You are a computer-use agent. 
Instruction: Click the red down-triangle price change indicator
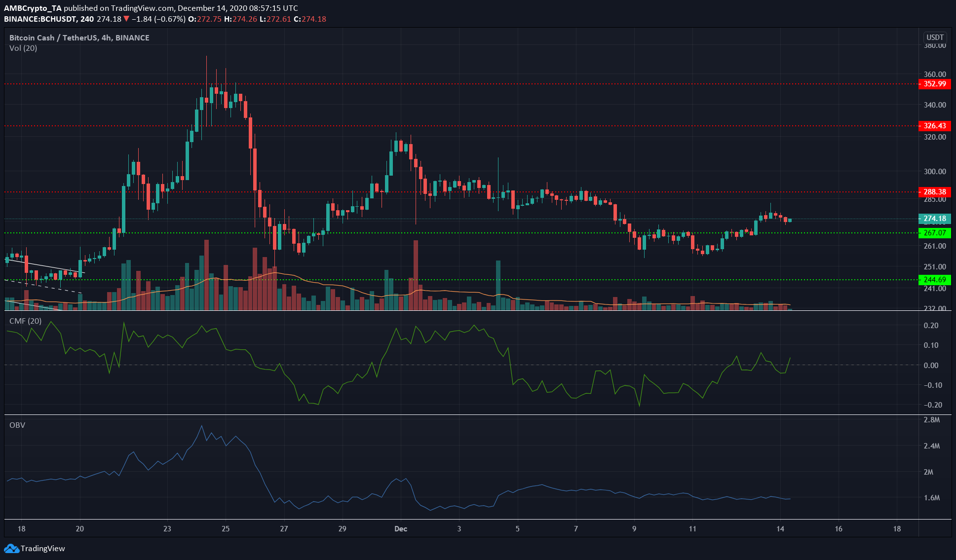point(126,19)
